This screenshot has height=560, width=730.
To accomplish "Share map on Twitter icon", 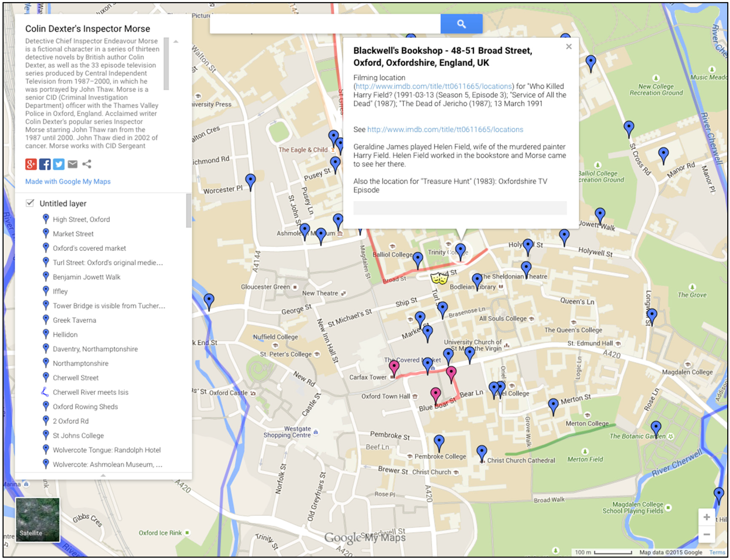I will [59, 164].
